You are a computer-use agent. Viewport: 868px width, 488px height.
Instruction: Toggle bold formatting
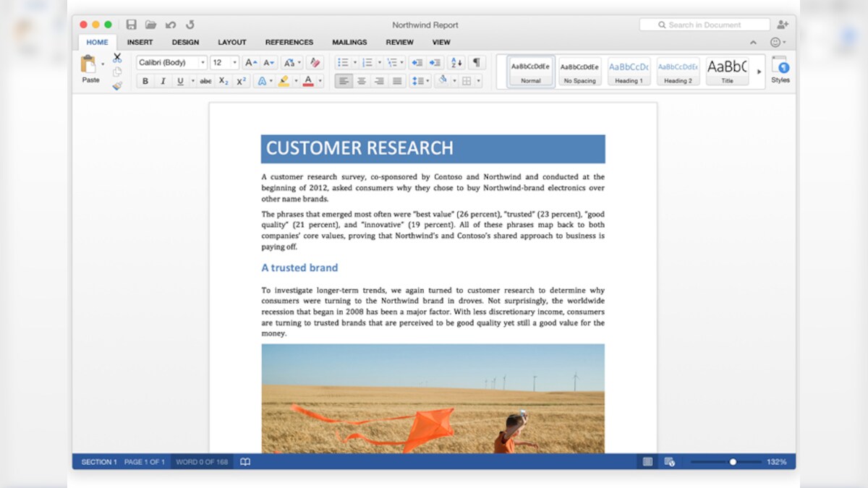145,80
